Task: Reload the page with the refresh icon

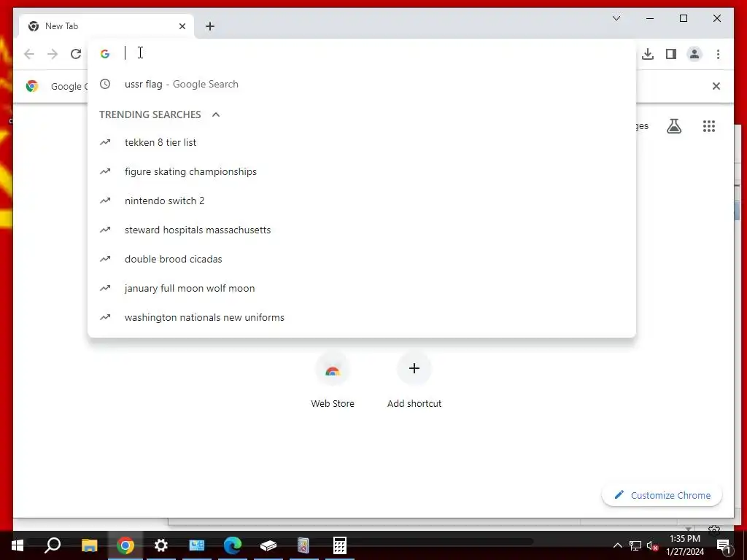Action: (76, 54)
